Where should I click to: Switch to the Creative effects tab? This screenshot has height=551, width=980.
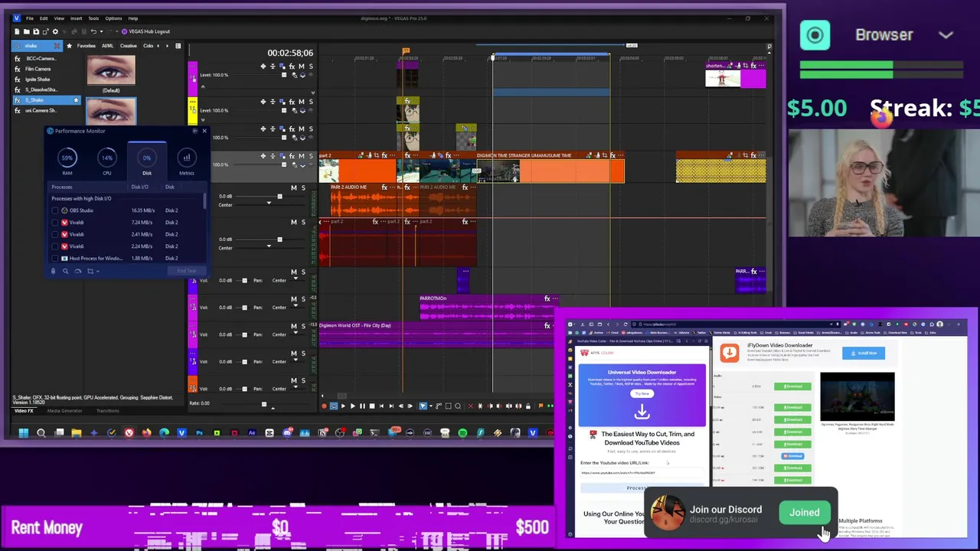[x=128, y=46]
